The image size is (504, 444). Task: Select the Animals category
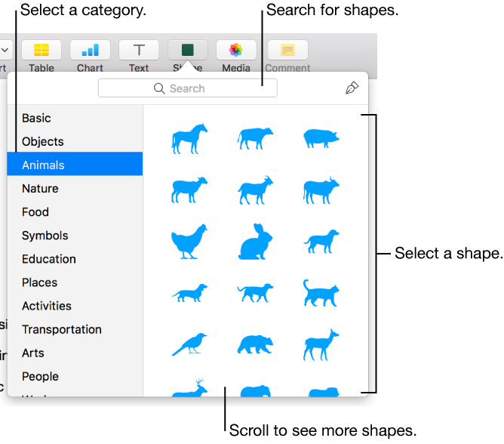click(x=75, y=165)
